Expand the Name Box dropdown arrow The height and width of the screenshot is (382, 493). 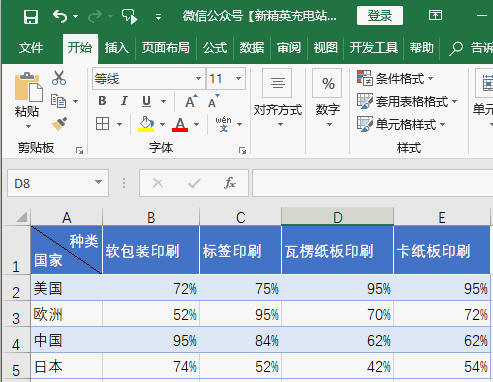98,182
